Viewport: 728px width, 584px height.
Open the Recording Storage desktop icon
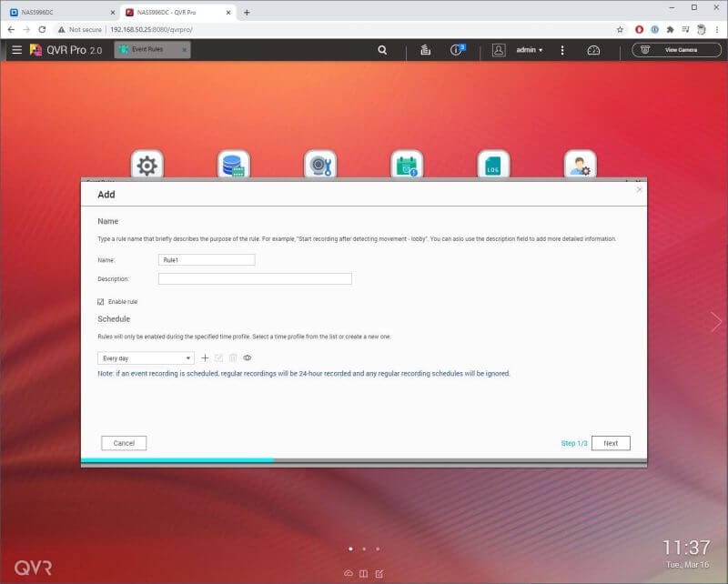click(234, 166)
